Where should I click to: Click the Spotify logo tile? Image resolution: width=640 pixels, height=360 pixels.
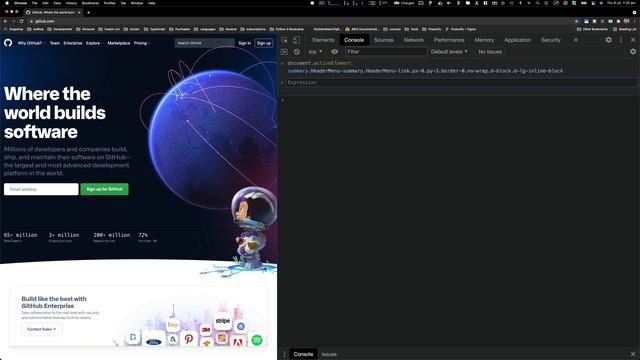pos(257,340)
